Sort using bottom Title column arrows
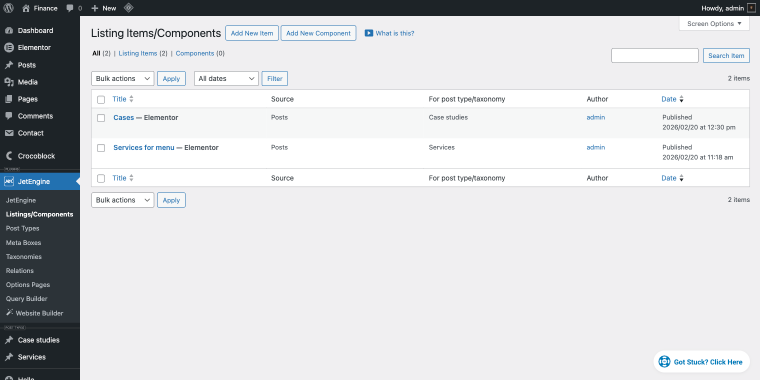This screenshot has height=380, width=760. point(131,178)
